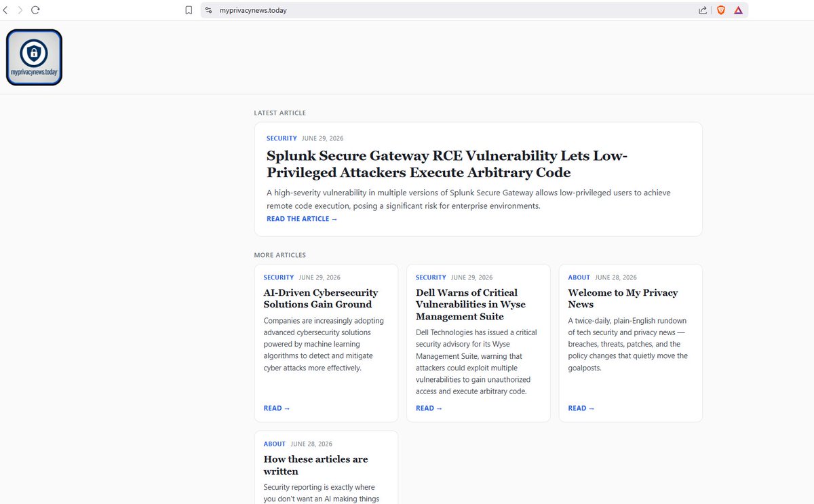Click the Splunk article summary paragraph
Viewport: 814px width, 504px height.
469,199
